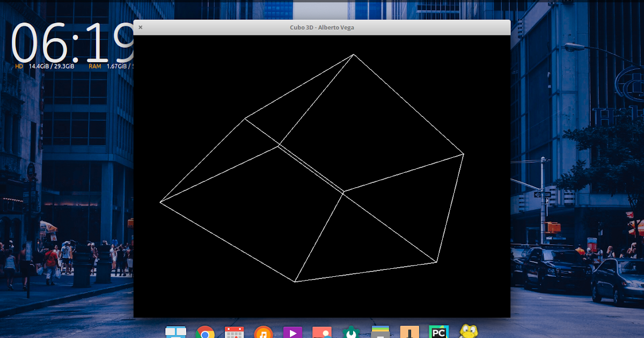Click the top vertex of the cube

click(353, 54)
